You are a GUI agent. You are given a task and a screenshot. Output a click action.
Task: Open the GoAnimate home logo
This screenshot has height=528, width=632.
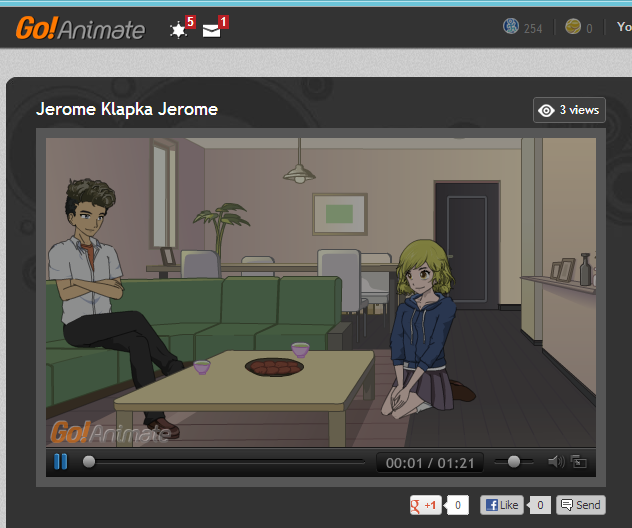80,28
